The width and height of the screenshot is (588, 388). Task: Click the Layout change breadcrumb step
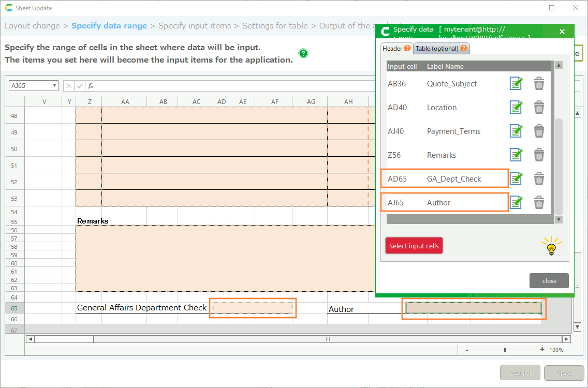click(x=32, y=26)
